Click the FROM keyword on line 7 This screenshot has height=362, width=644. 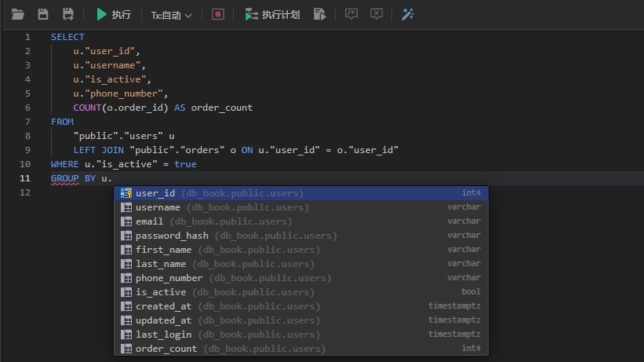pos(63,122)
